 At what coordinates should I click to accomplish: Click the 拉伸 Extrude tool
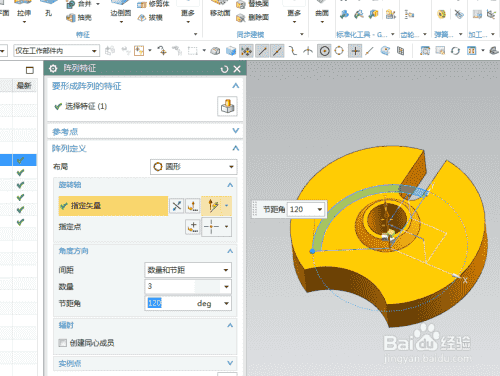click(x=24, y=13)
